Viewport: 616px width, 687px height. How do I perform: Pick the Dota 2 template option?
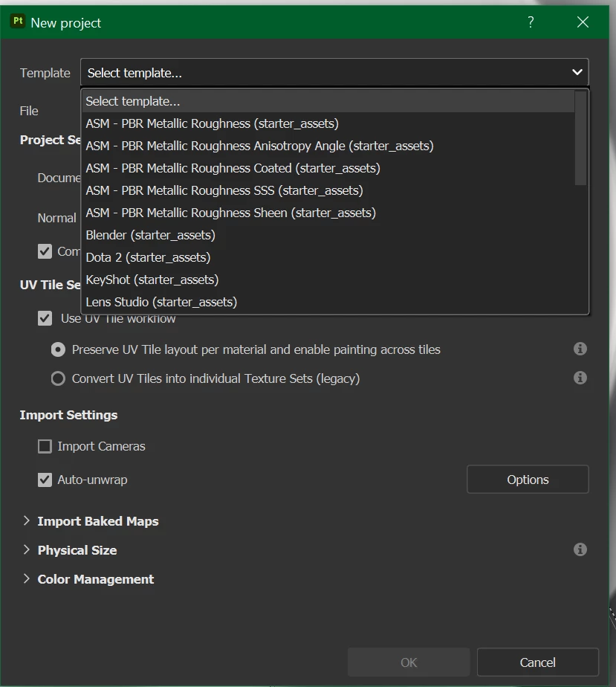pos(148,257)
